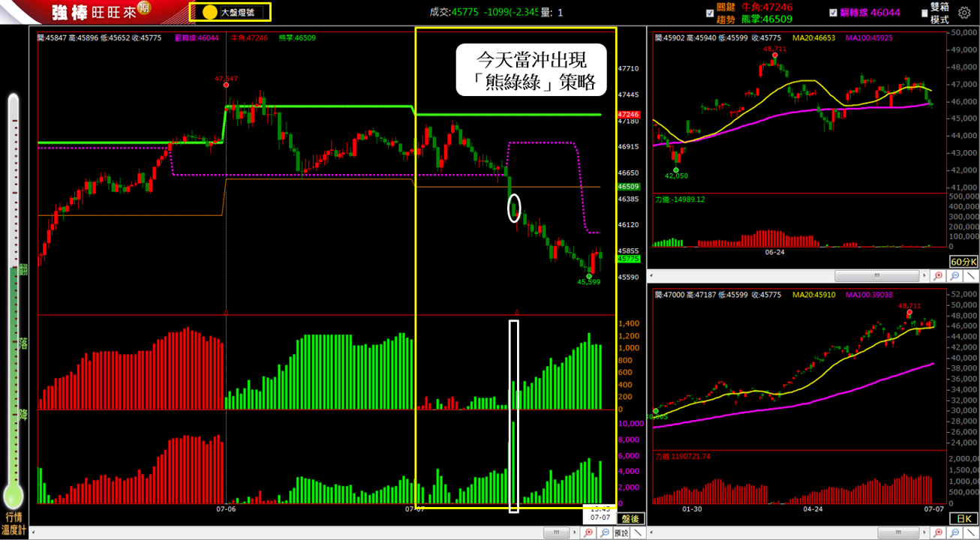Click the 熊掌:46509 value in header
This screenshot has height=540, width=980.
[x=767, y=19]
